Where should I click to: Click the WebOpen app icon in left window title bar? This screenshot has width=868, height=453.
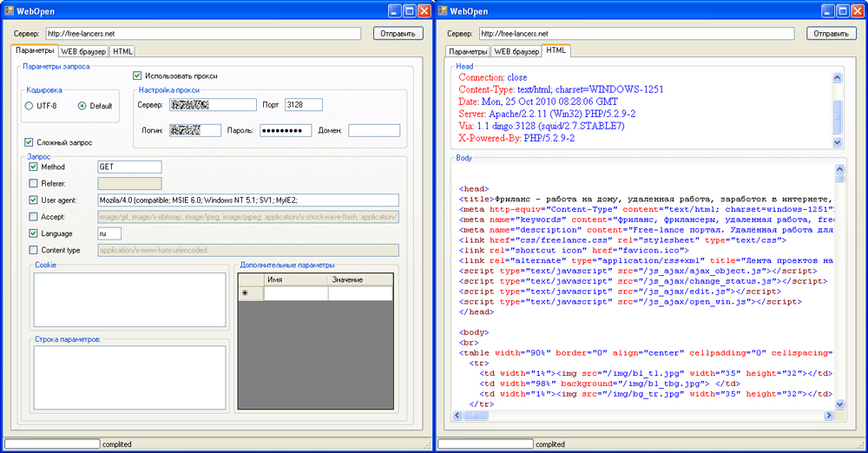(9, 10)
